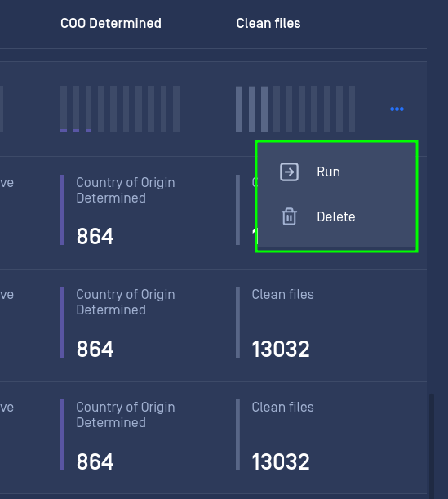Image resolution: width=448 pixels, height=499 pixels.
Task: Click the last row 13032 value
Action: pos(281,461)
